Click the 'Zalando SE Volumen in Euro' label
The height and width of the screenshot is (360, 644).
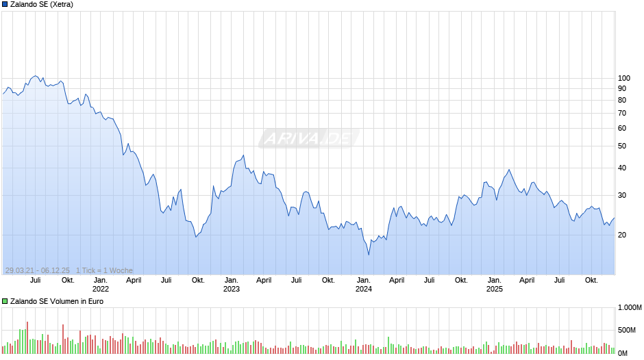[x=57, y=301]
